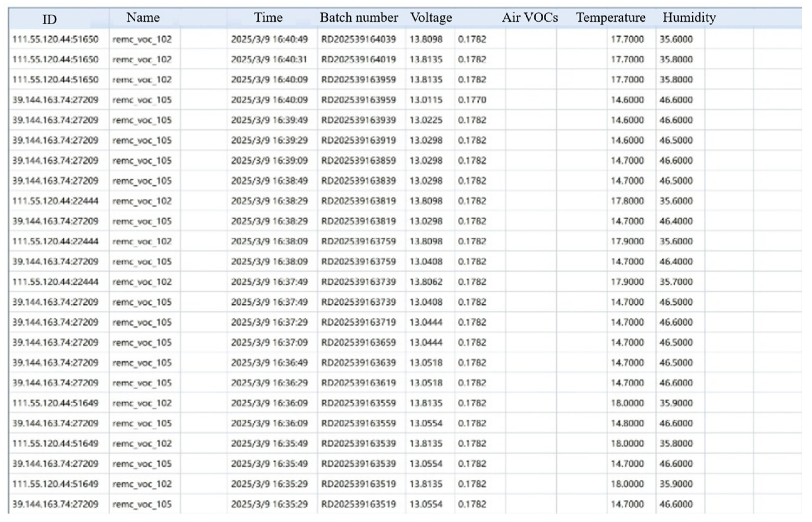Image resolution: width=812 pixels, height=522 pixels.
Task: Click time cell 2025/3/9 16:37:09
Action: tap(269, 342)
